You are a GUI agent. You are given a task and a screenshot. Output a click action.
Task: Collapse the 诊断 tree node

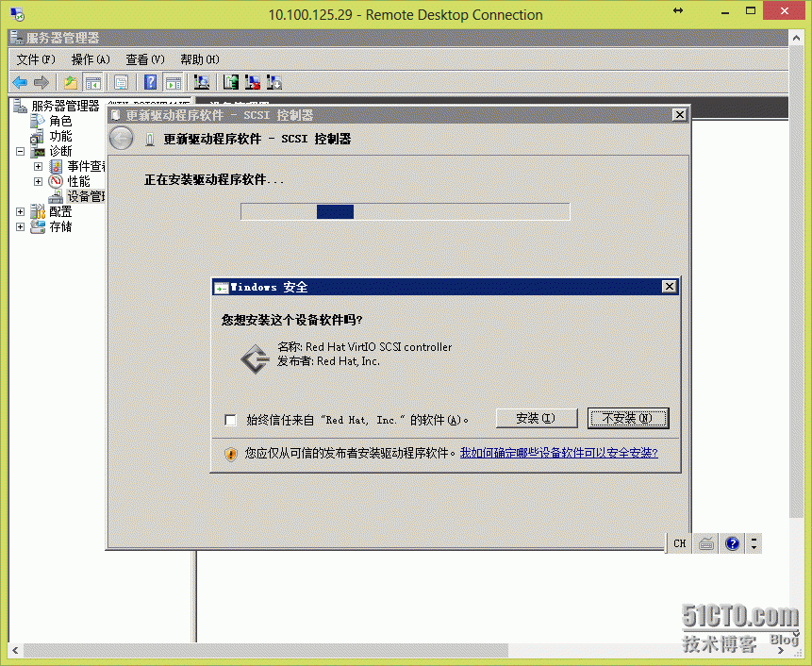[20, 151]
